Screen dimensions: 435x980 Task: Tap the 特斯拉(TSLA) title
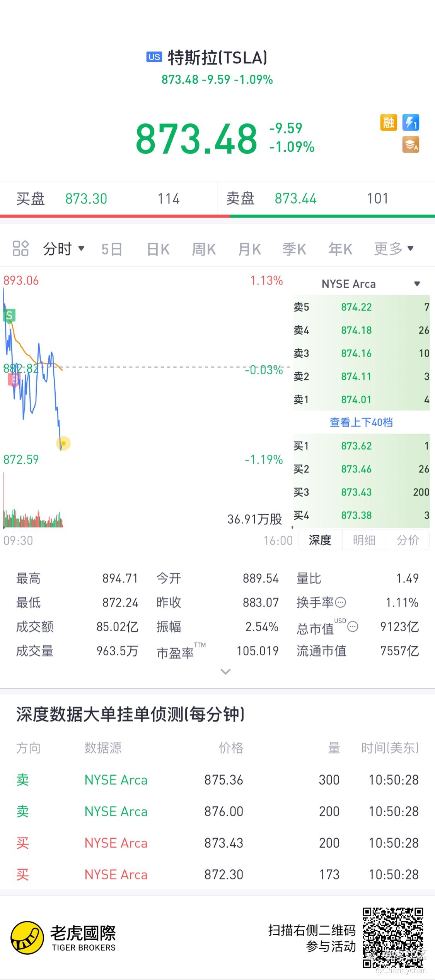pos(217,58)
